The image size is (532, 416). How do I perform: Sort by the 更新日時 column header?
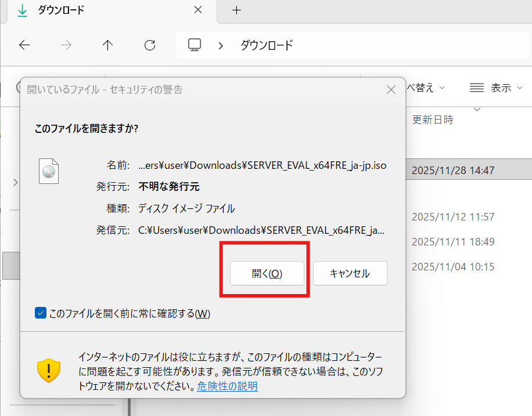[433, 120]
